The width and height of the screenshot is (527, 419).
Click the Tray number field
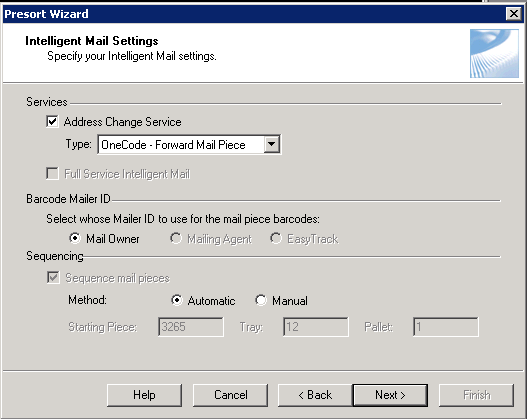(x=316, y=327)
